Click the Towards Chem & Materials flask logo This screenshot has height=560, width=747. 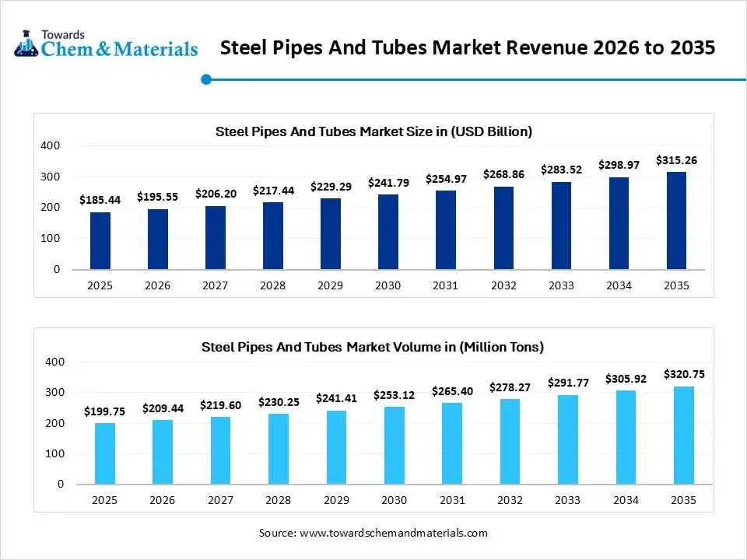click(x=26, y=44)
